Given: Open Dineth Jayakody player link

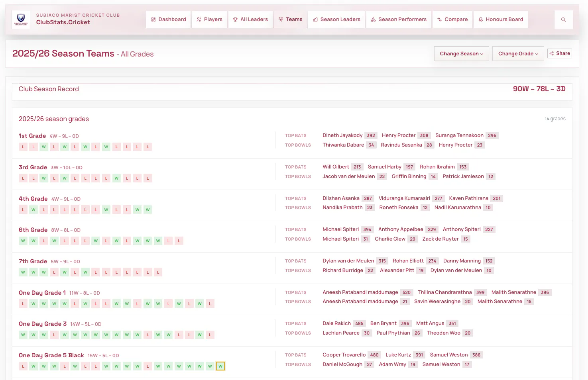Looking at the screenshot, I should click(342, 135).
